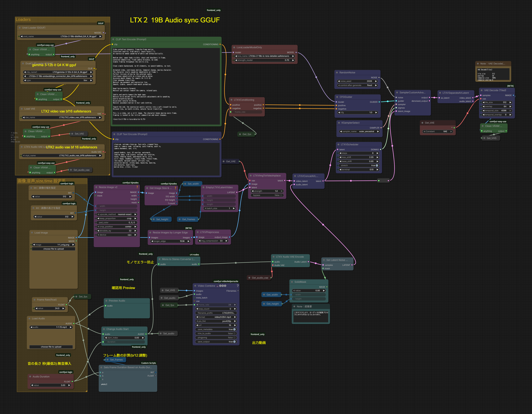
Task: Click the Set_VAE node title
Action: (79, 134)
